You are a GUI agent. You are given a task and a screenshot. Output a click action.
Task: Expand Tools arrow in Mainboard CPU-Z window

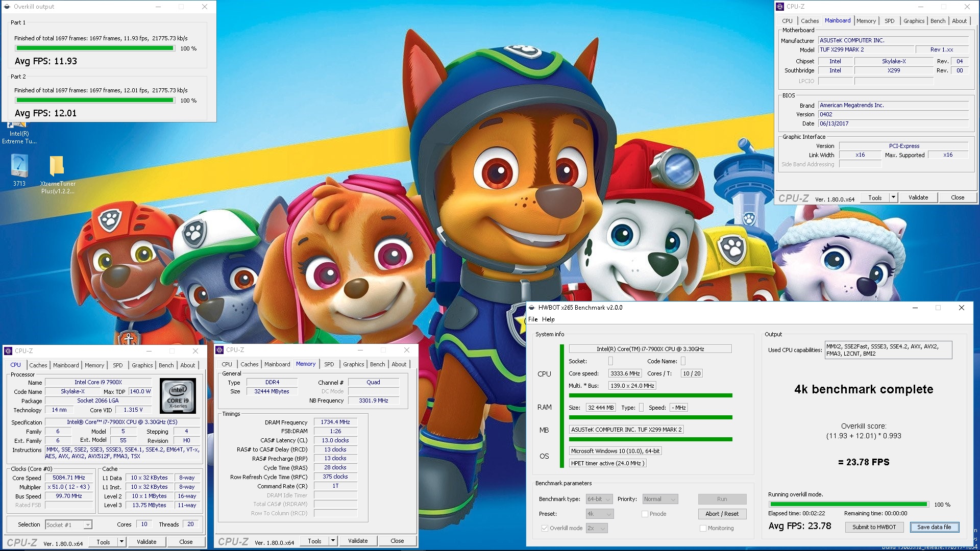click(x=893, y=197)
